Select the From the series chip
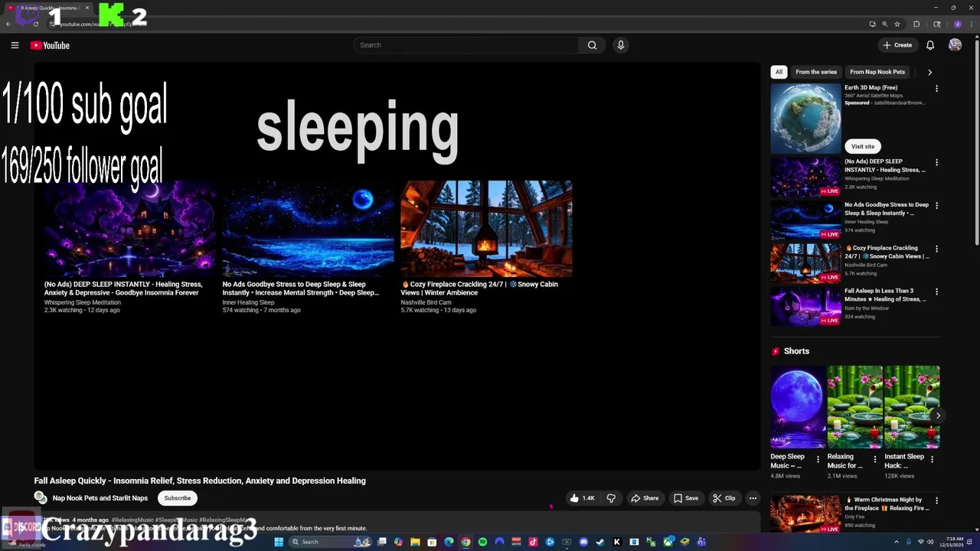This screenshot has height=551, width=980. [816, 72]
